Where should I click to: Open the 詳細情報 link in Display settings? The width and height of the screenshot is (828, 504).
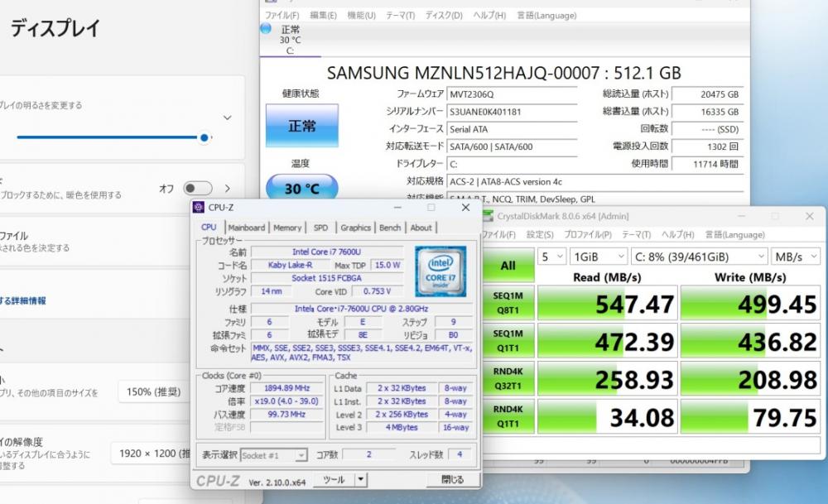tap(22, 300)
